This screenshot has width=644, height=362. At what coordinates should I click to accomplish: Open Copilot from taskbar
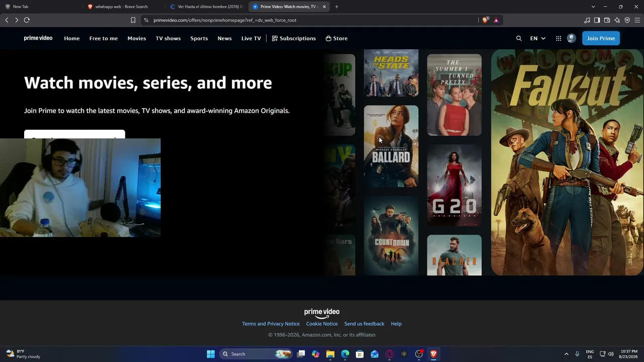click(x=315, y=354)
